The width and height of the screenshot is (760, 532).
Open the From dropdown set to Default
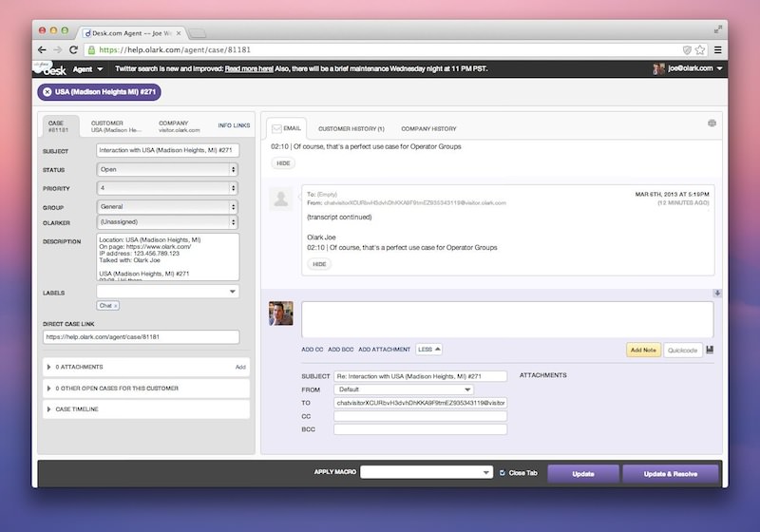tap(403, 389)
